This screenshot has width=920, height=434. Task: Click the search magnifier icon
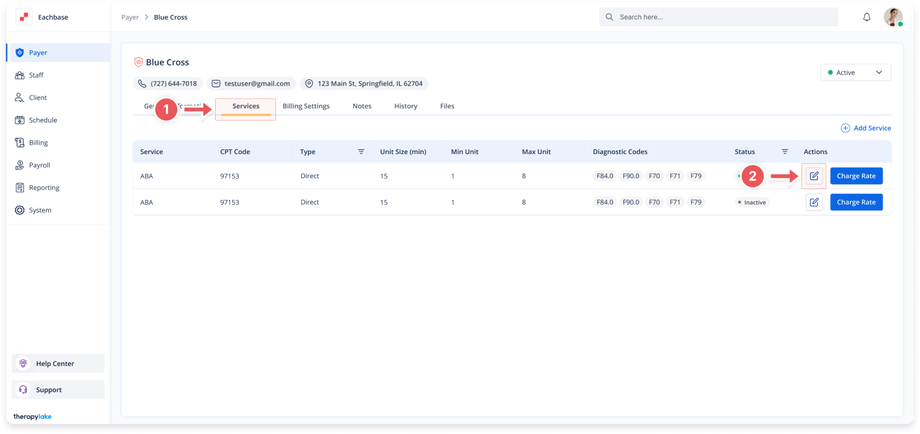(x=610, y=17)
